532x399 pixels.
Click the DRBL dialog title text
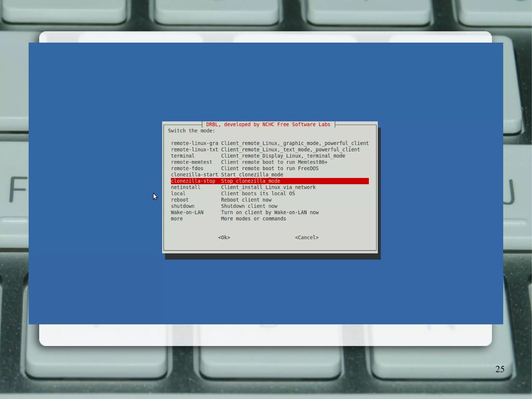click(268, 125)
